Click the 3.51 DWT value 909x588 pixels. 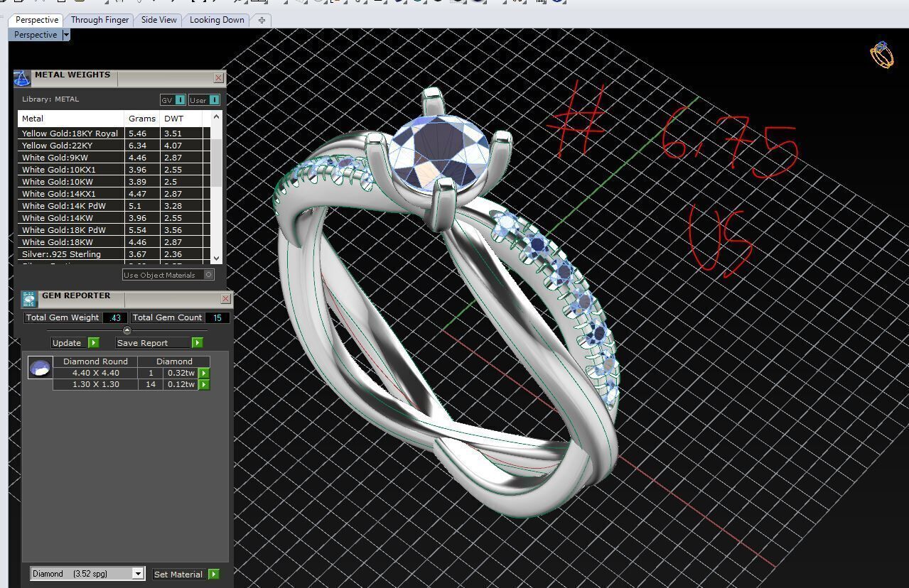tap(173, 134)
